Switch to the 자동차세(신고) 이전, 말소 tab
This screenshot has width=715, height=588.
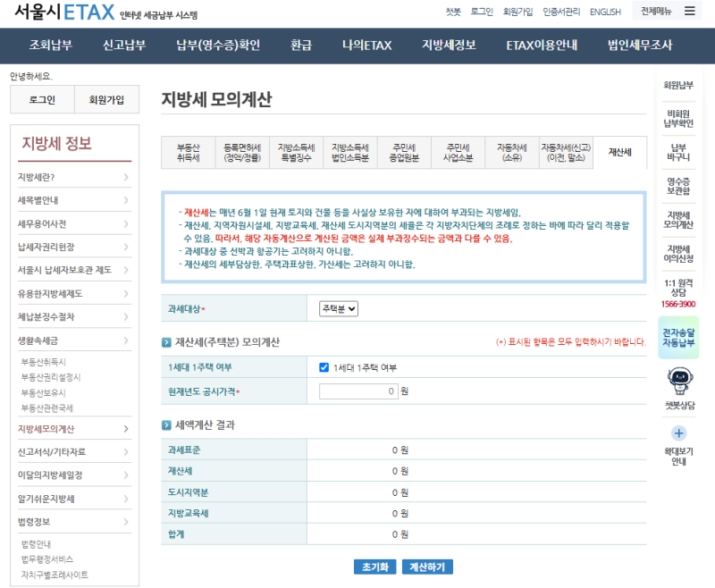(x=566, y=153)
